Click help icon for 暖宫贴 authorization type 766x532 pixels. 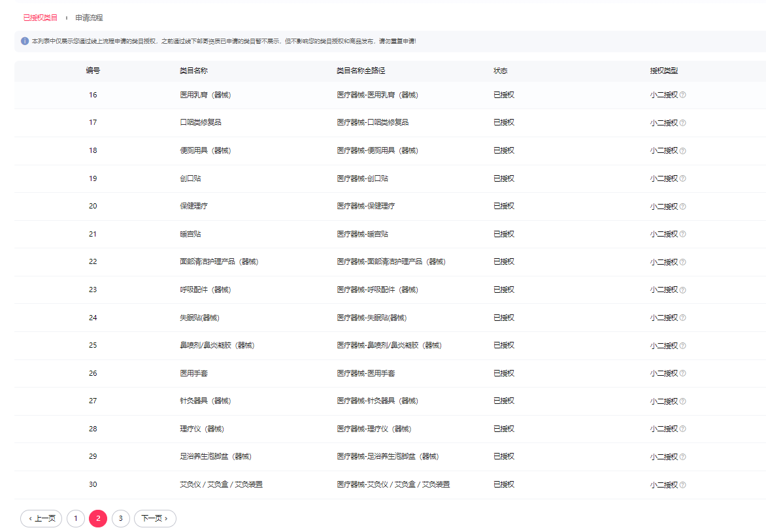[683, 234]
